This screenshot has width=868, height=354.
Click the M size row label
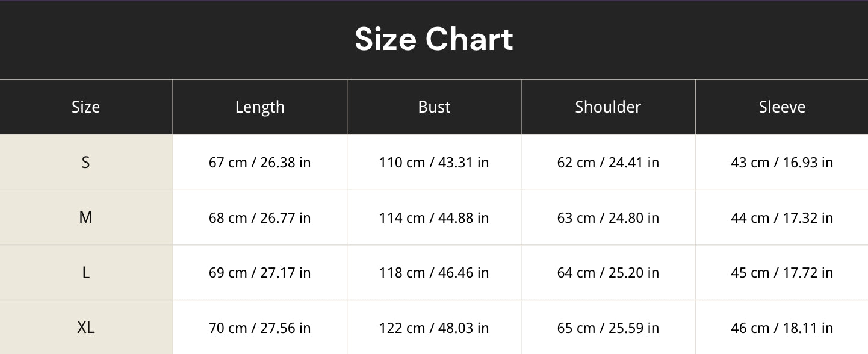coord(86,217)
